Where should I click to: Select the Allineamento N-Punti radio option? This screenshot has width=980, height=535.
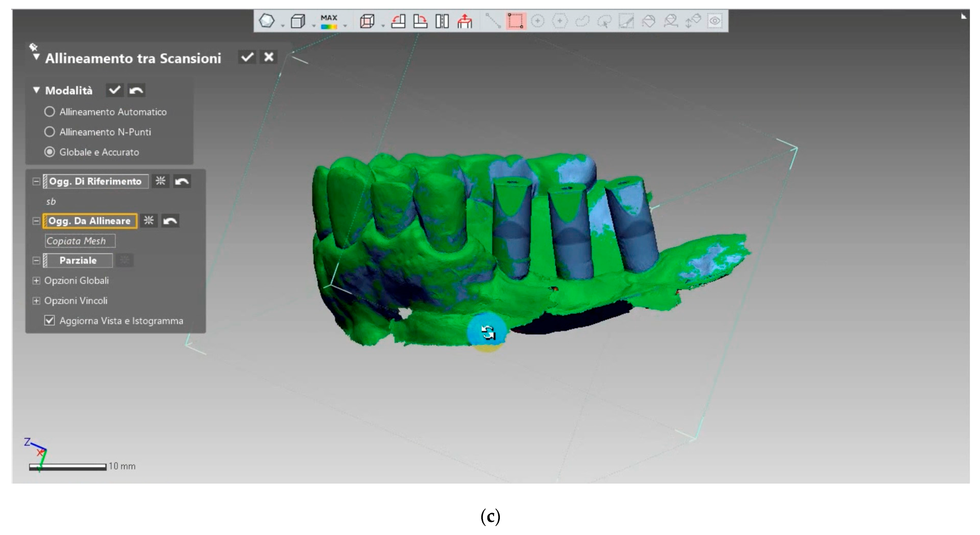point(50,132)
